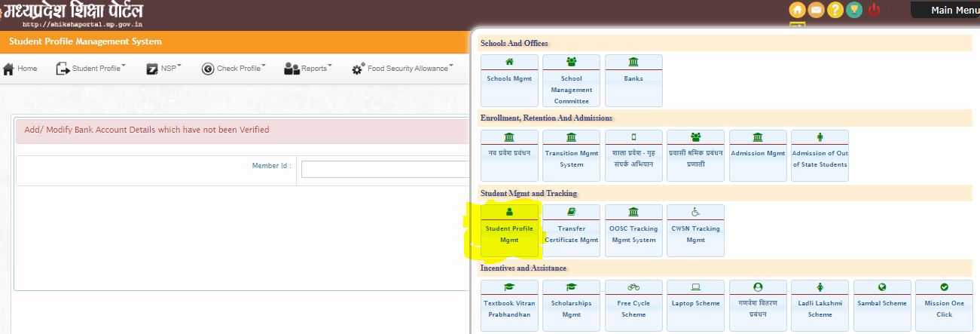Screen dimensions: 980x334
Task: Open the Transfer Certificate Mgmt tile
Action: (x=571, y=231)
